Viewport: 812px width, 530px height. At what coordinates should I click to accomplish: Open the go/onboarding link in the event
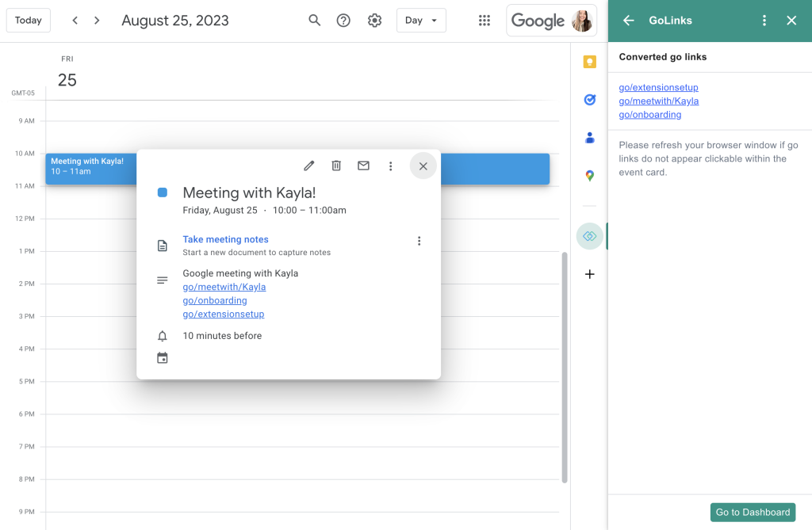pyautogui.click(x=214, y=300)
